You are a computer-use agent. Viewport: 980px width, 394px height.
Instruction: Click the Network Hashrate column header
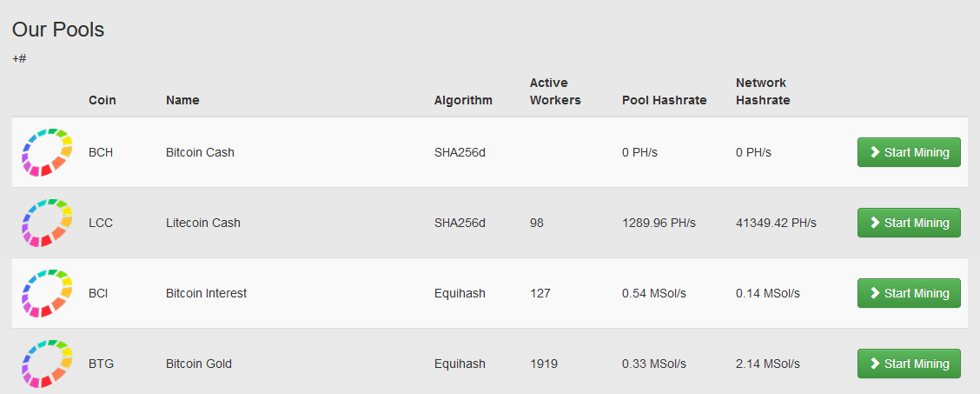(x=763, y=91)
